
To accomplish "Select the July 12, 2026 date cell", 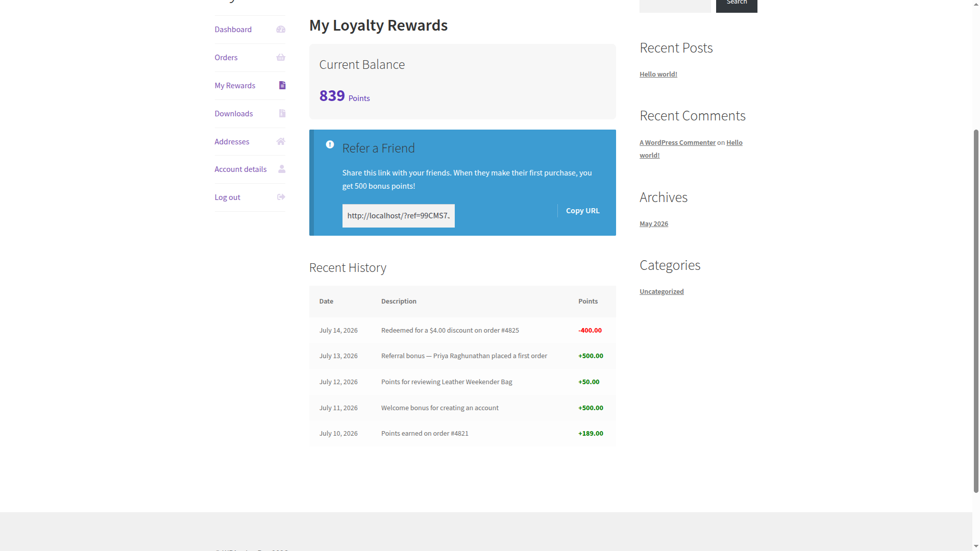I will pyautogui.click(x=338, y=382).
